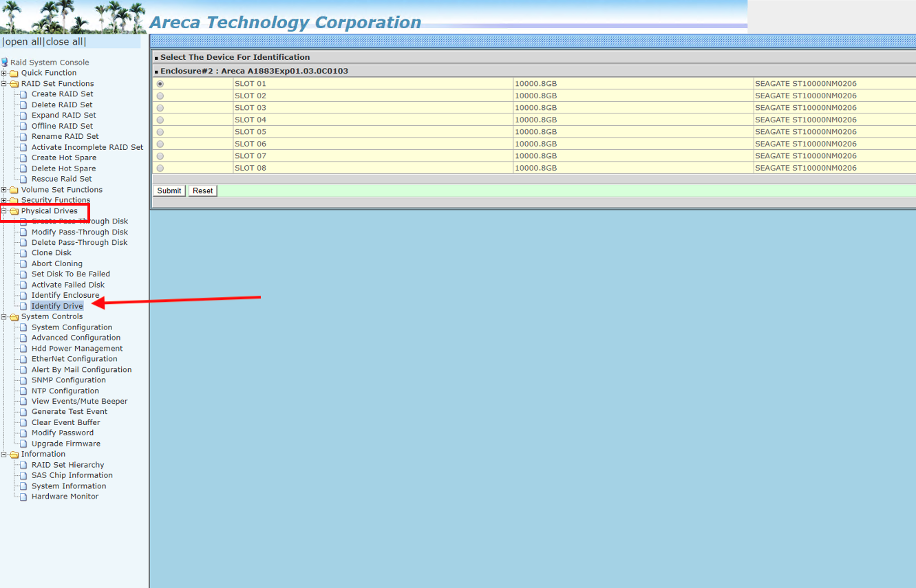The height and width of the screenshot is (588, 916).
Task: Collapse the RAID Set Functions tree node
Action: point(4,84)
